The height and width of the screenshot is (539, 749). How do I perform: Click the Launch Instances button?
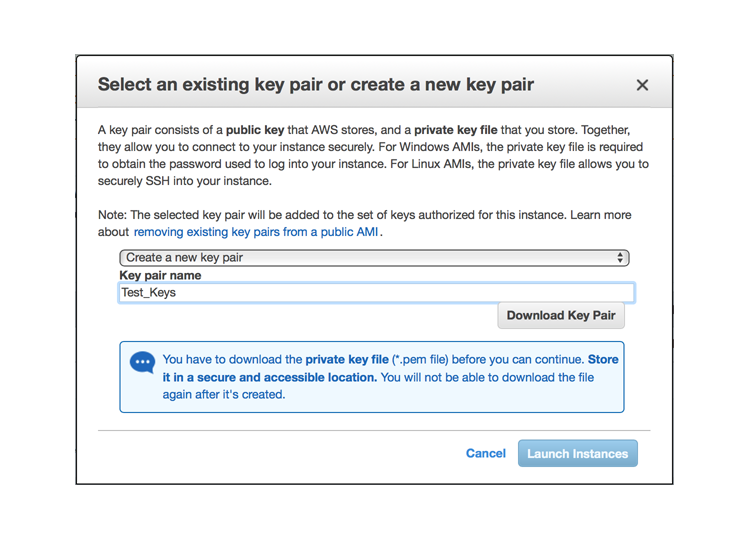[578, 453]
